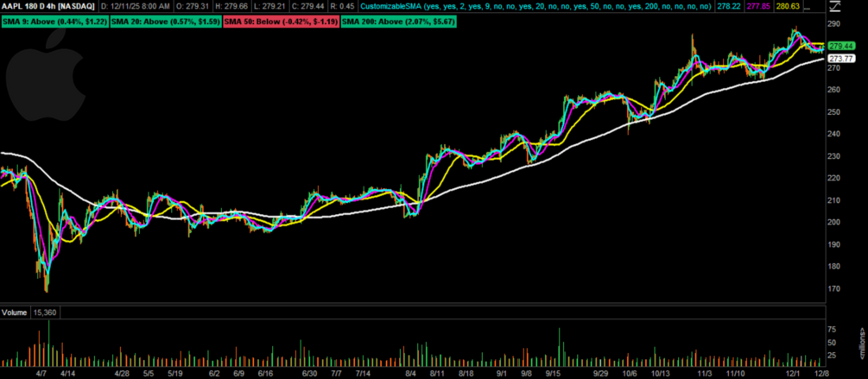Click the chart scale icon above price axis

[x=833, y=9]
